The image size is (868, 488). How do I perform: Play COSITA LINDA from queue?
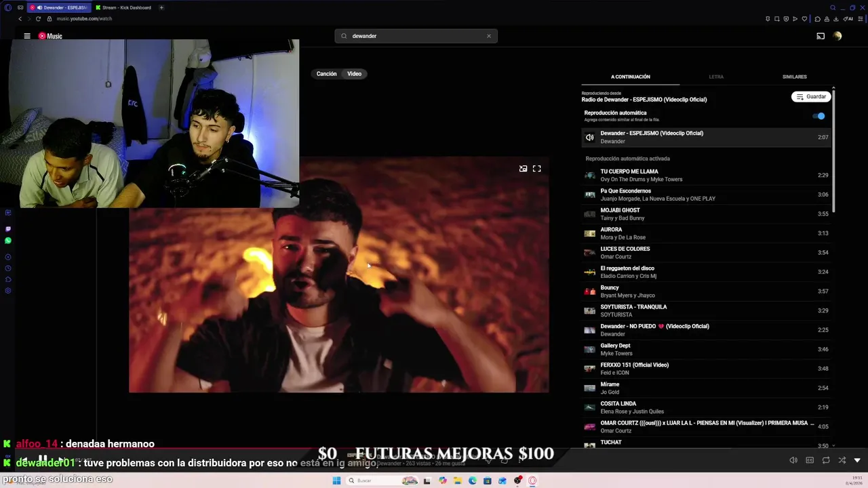click(x=706, y=407)
